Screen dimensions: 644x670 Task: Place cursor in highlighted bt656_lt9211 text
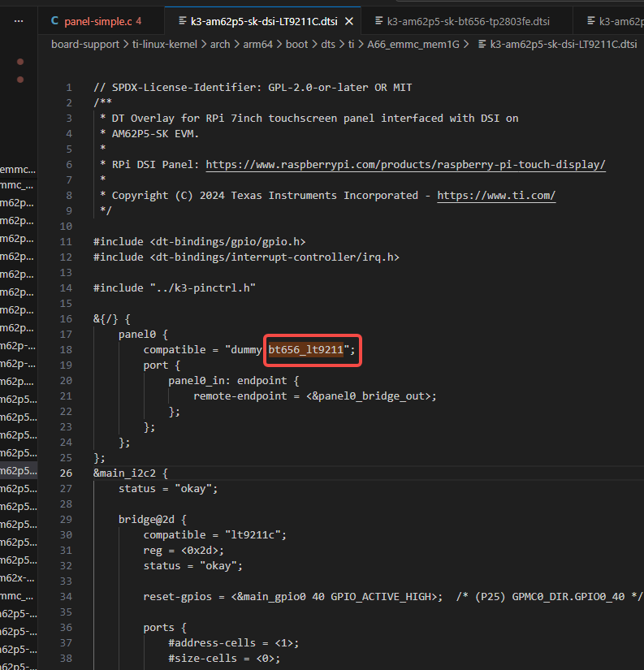[305, 349]
